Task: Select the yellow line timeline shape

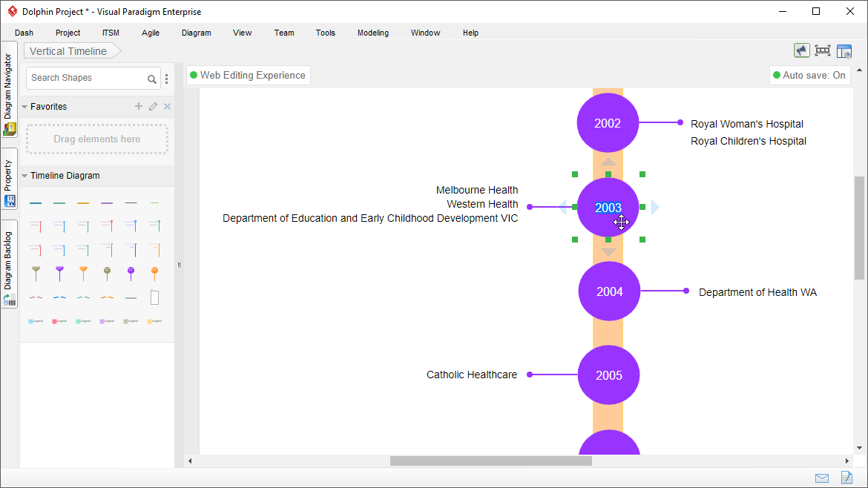Action: tap(83, 203)
